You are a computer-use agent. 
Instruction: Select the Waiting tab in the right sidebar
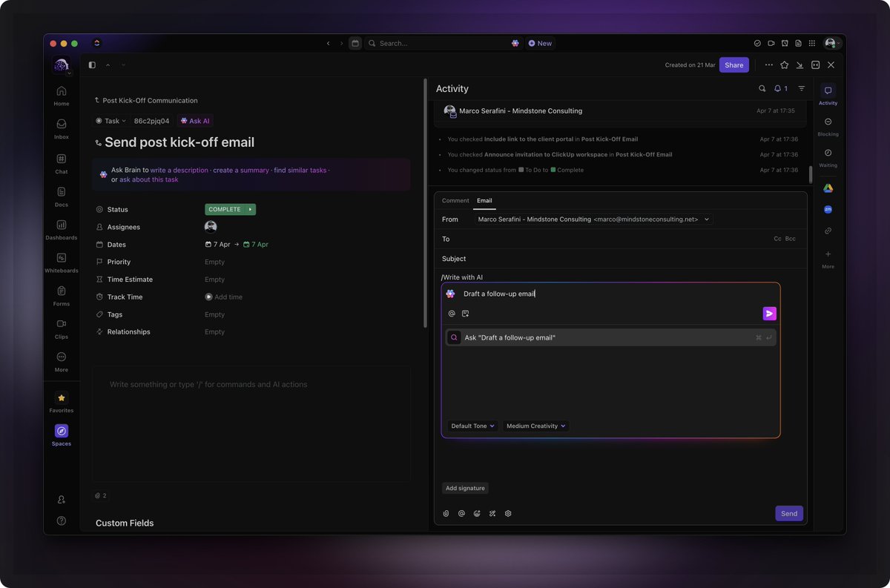click(x=828, y=156)
